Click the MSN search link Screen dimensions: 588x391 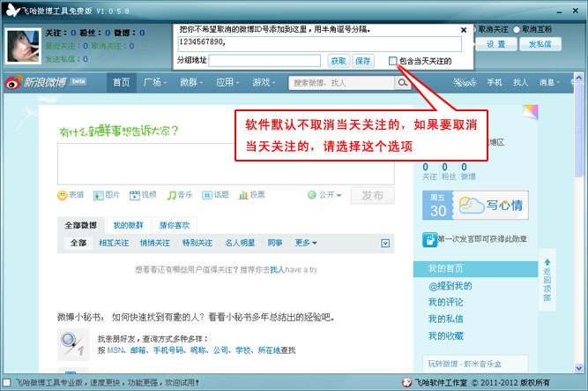coord(115,350)
